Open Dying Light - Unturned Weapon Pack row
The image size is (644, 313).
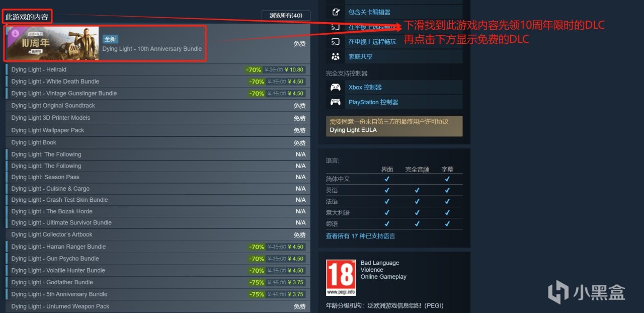click(158, 306)
